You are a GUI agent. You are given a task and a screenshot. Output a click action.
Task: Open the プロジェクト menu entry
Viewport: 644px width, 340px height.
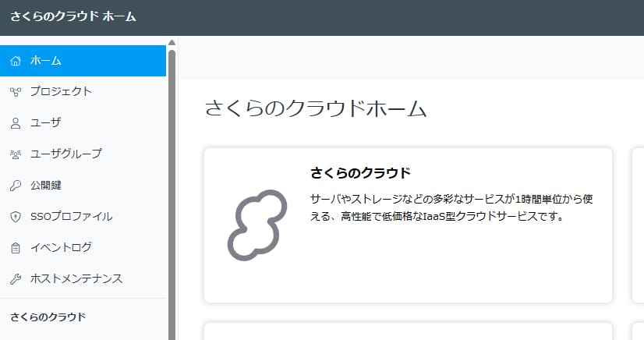point(61,91)
